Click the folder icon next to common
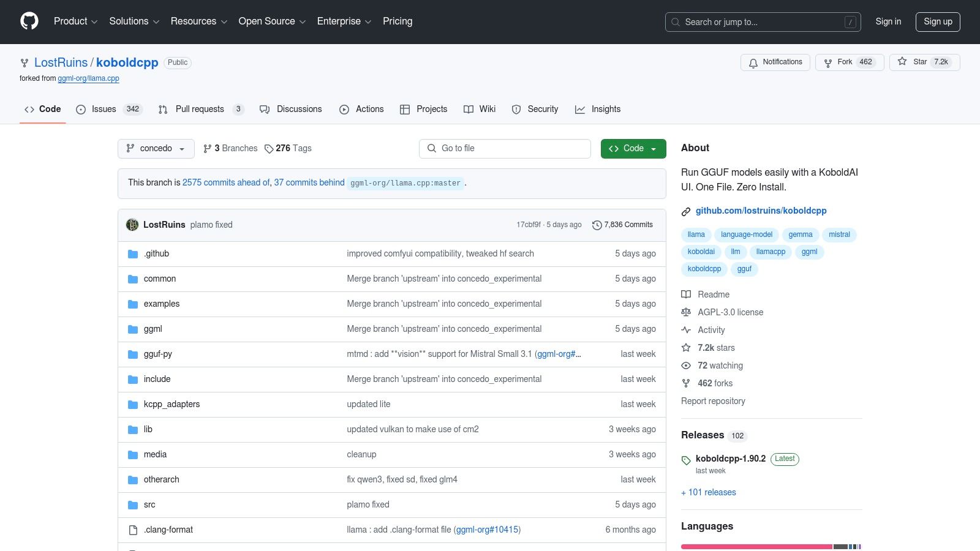 pos(133,279)
